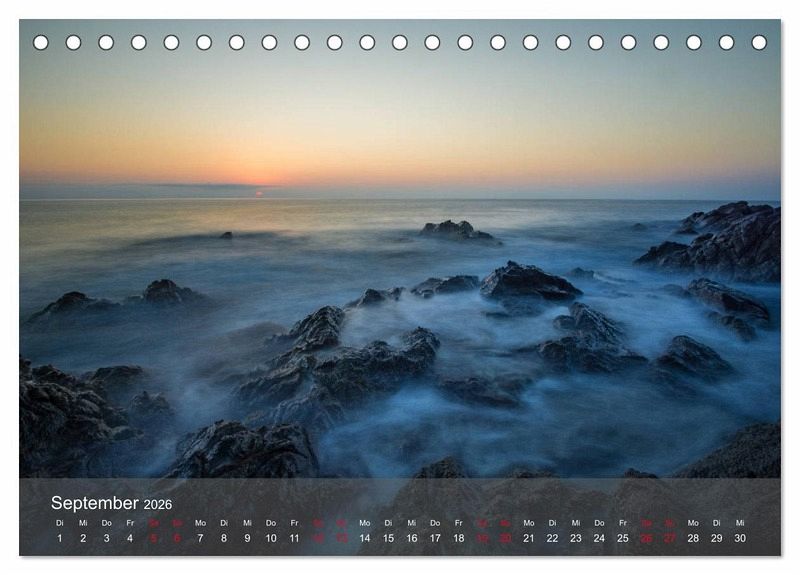Click the last binding hole on right
Viewport: 800px width, 575px height.
(x=759, y=42)
